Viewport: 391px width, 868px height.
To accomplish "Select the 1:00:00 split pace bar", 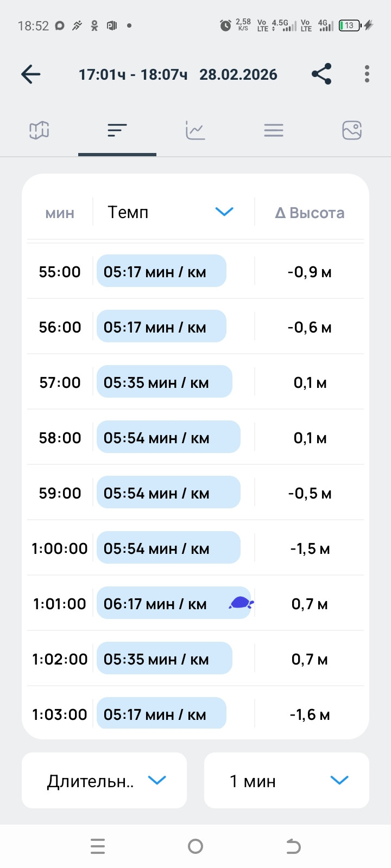I will click(x=168, y=547).
